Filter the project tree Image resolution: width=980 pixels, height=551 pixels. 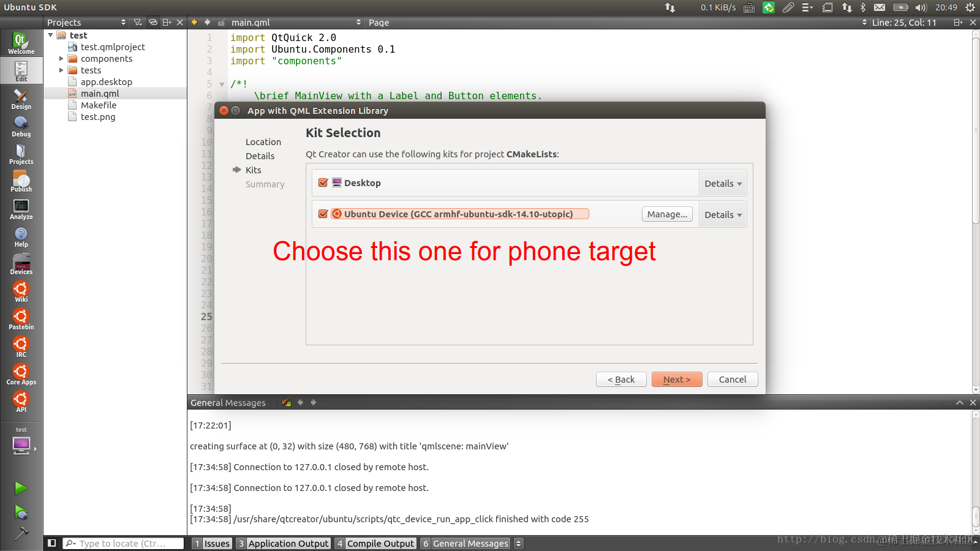pos(138,22)
